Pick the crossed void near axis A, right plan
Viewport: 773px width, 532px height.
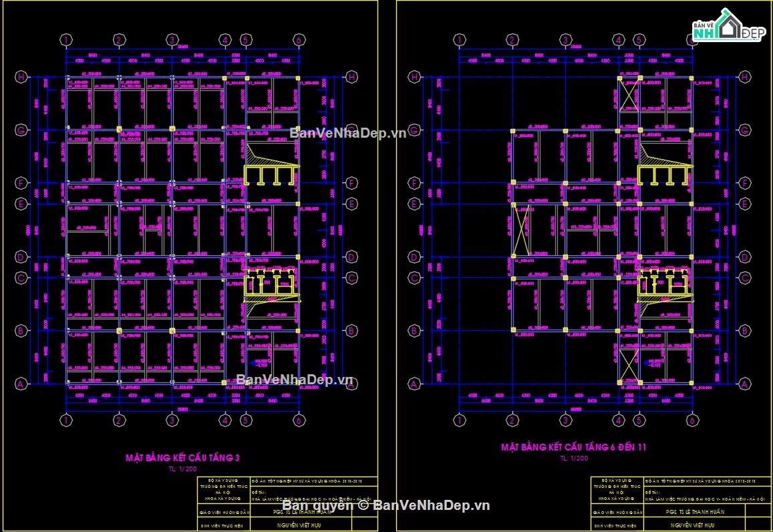627,364
